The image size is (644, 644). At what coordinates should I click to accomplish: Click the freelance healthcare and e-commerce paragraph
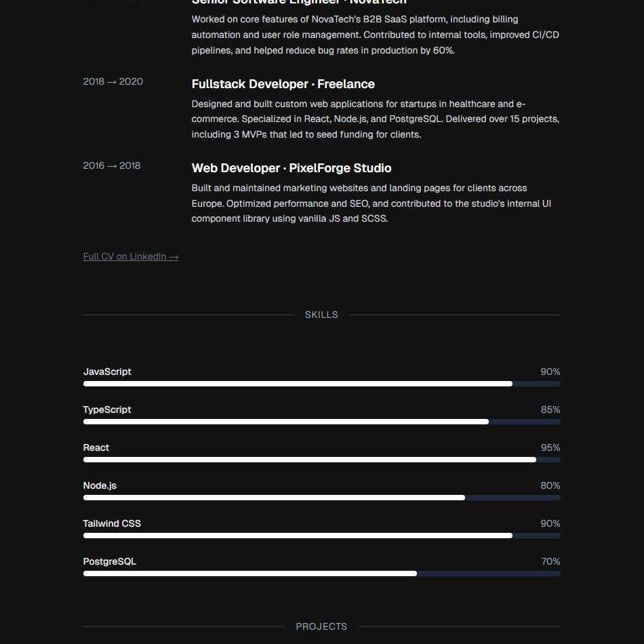pos(376,119)
